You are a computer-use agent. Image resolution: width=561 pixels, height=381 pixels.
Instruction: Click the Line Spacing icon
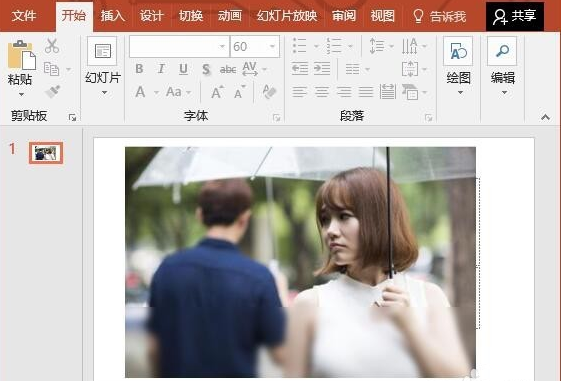(377, 46)
